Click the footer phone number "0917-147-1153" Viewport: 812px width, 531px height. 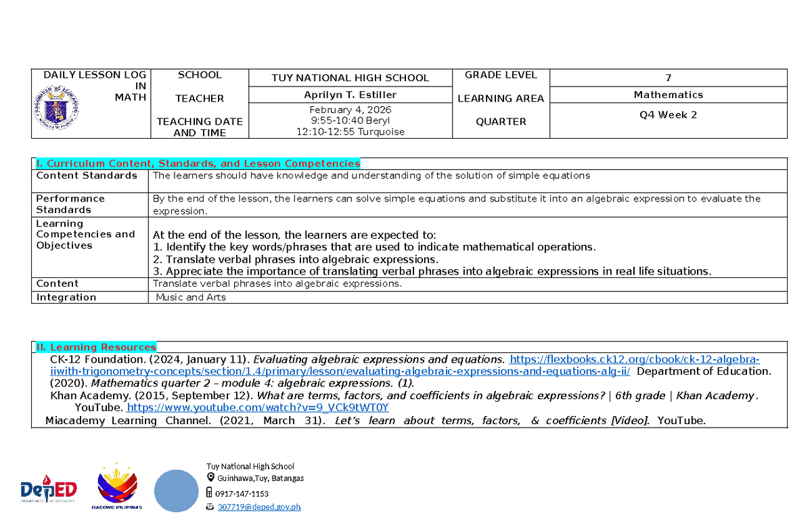tap(242, 494)
